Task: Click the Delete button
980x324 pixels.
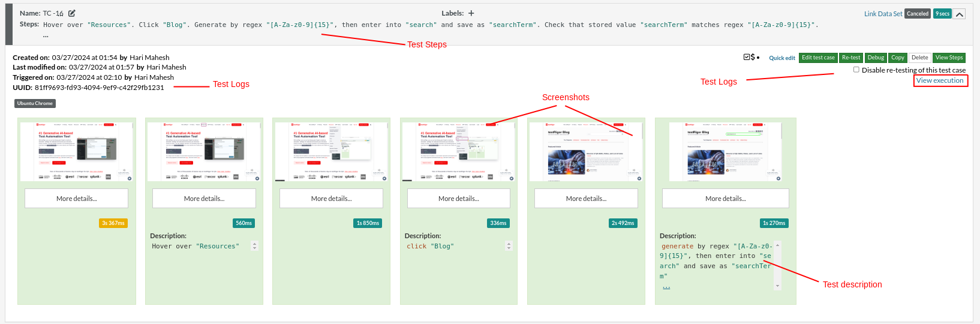Action: click(x=919, y=58)
